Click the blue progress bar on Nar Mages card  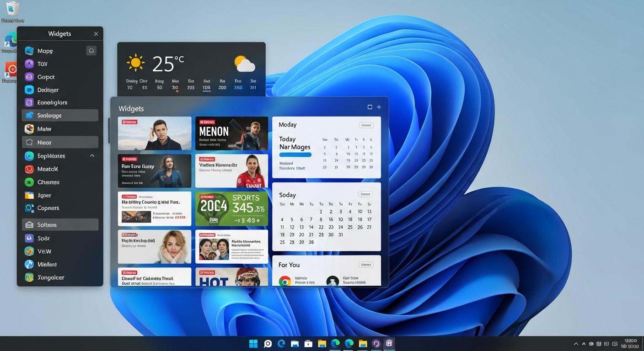tap(295, 154)
